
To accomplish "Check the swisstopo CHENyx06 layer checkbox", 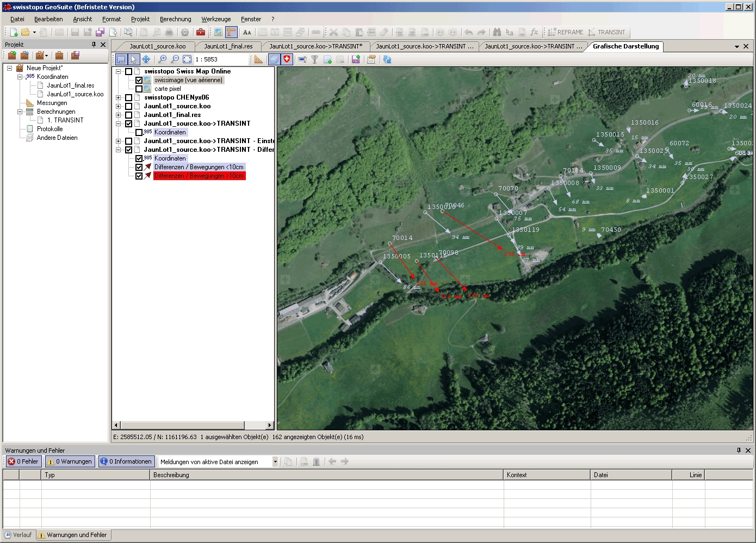I will click(128, 97).
